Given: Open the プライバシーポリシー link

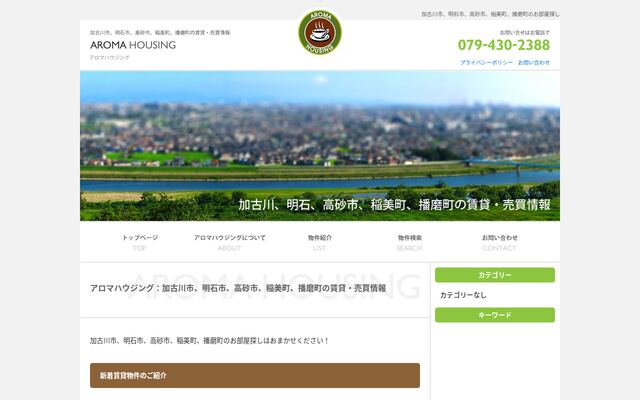Looking at the screenshot, I should (486, 62).
